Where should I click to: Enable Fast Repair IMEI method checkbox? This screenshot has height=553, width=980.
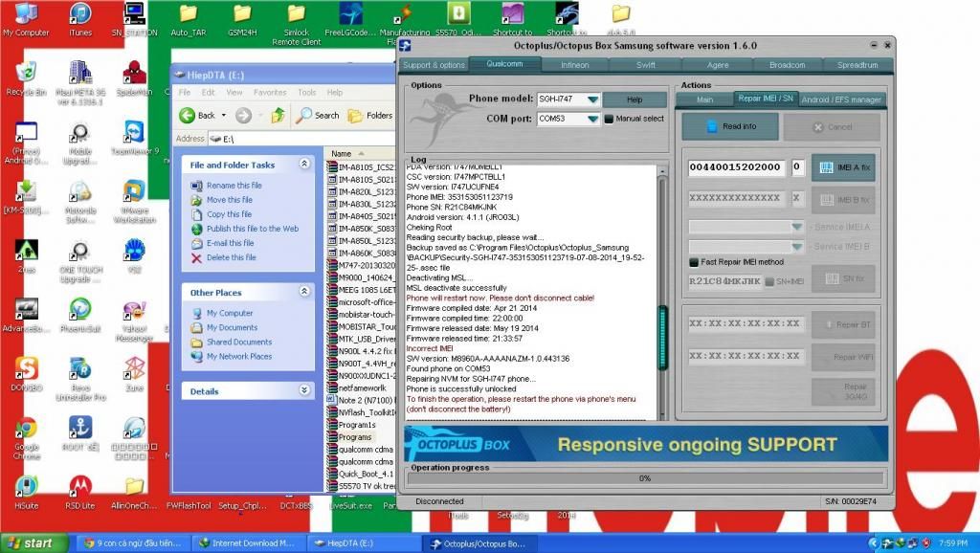693,262
